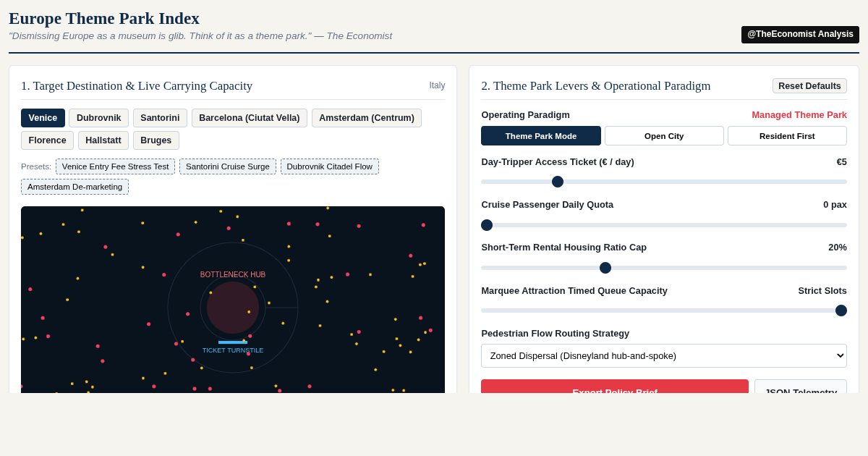Choose Barcelona (Ciutat Vella) destination
This screenshot has height=456, width=868.
[x=250, y=118]
